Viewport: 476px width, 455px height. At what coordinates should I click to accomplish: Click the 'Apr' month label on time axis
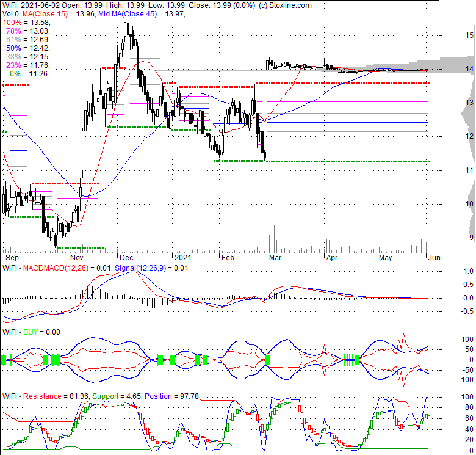332,258
